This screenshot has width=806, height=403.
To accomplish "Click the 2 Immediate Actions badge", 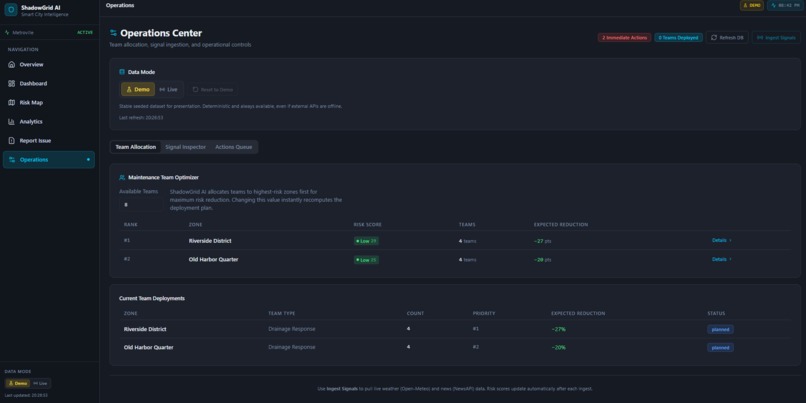I will tap(624, 38).
